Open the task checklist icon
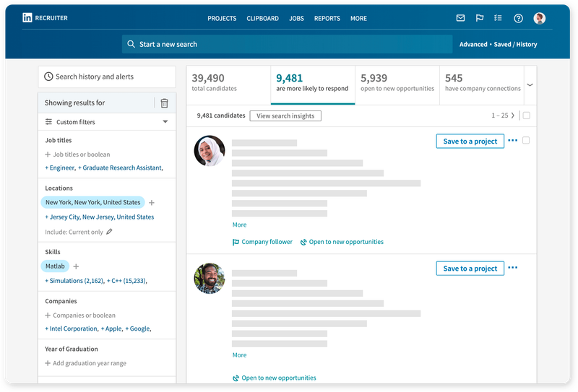 499,18
